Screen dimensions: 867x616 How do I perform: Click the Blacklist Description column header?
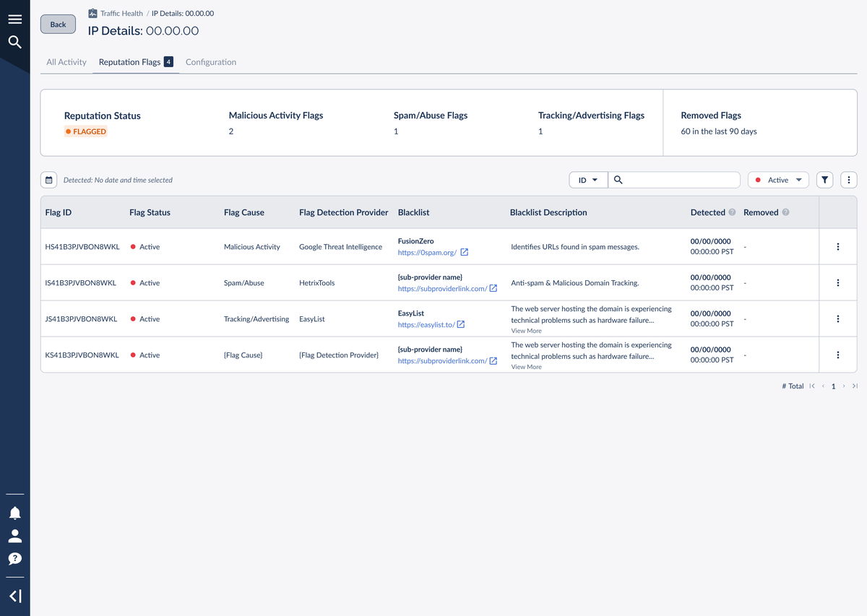click(548, 212)
